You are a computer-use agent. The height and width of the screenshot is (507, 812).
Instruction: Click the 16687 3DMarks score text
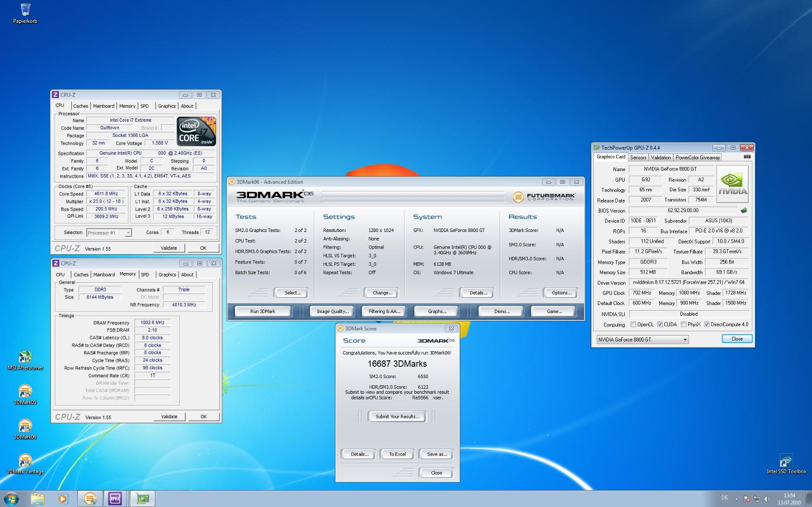(x=397, y=364)
